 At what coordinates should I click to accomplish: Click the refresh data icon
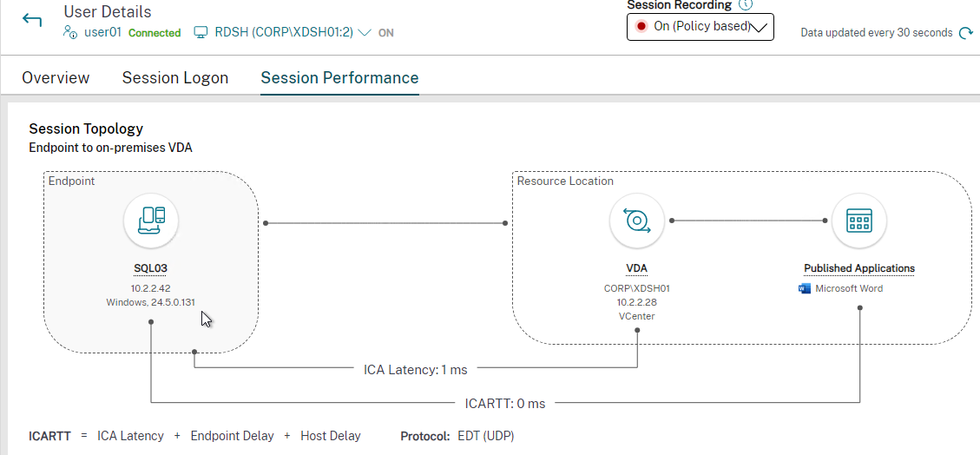coord(965,33)
